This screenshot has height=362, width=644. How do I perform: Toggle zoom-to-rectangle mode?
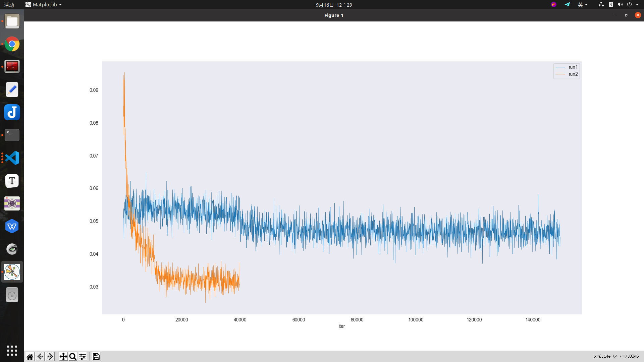(x=72, y=356)
